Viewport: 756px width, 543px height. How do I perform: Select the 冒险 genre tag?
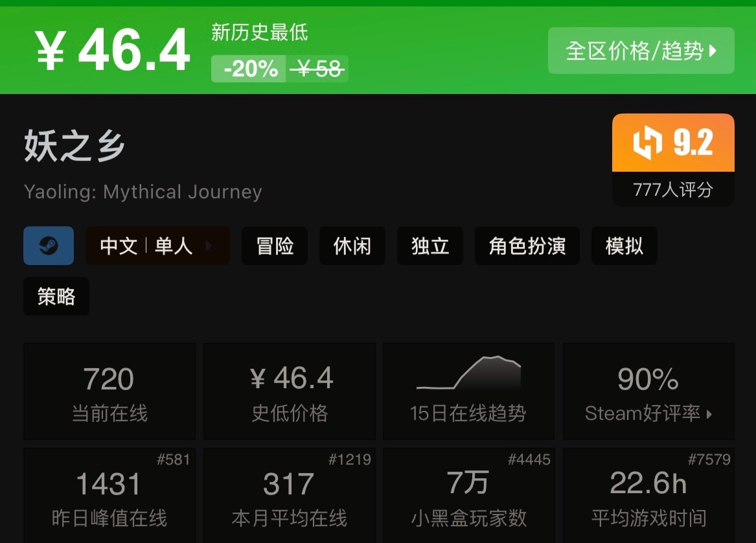(275, 246)
